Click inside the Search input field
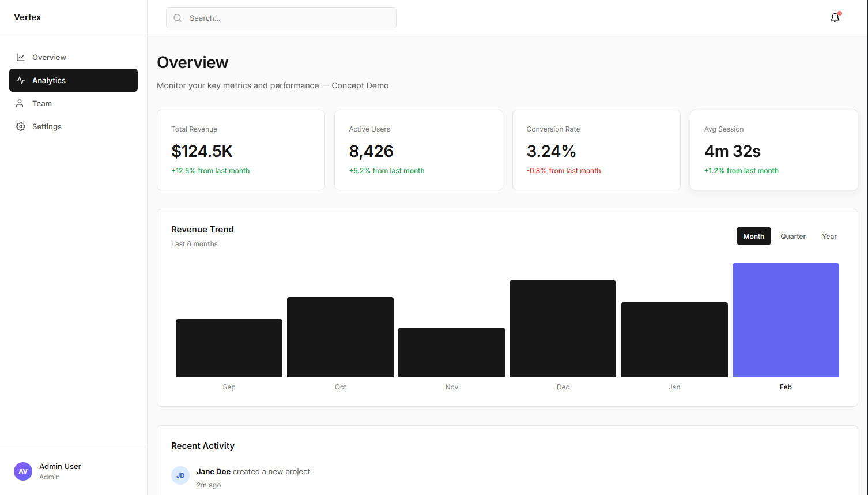Image resolution: width=868 pixels, height=495 pixels. [281, 18]
